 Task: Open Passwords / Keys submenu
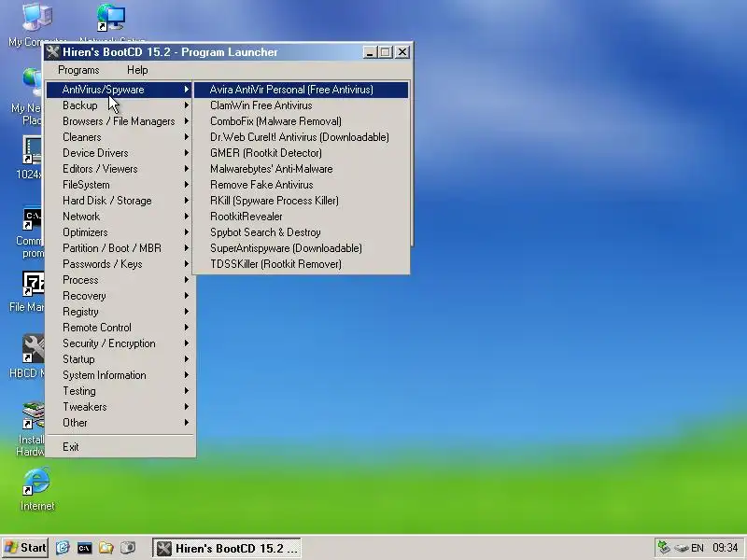click(120, 264)
